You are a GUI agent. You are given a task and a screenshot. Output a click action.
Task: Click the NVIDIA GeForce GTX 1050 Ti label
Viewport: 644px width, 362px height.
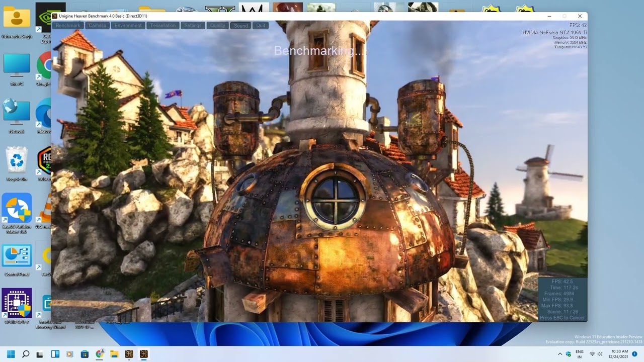coord(554,32)
